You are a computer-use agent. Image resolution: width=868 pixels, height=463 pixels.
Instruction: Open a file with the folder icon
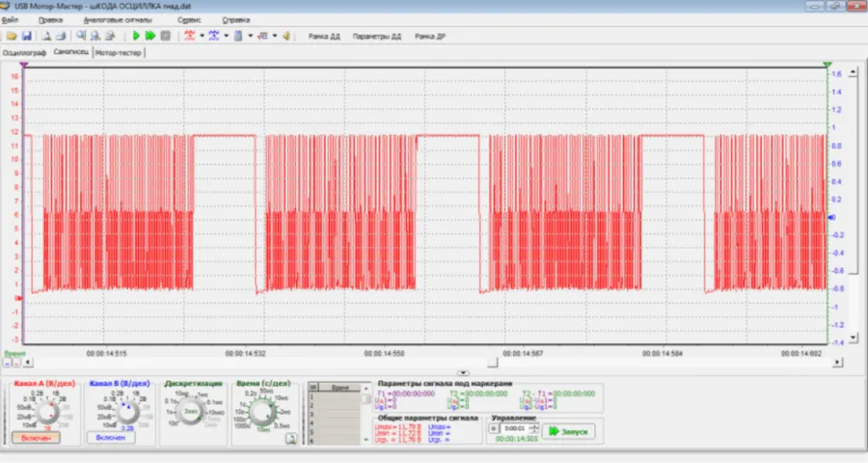tap(11, 36)
